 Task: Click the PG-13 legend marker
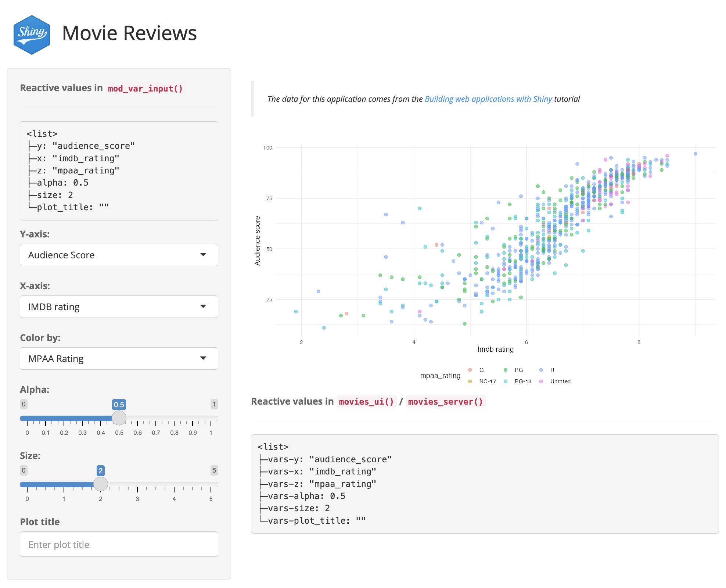506,381
